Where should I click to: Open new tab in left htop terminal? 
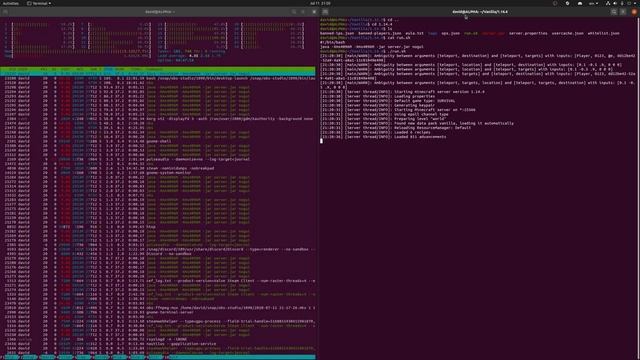pos(5,12)
